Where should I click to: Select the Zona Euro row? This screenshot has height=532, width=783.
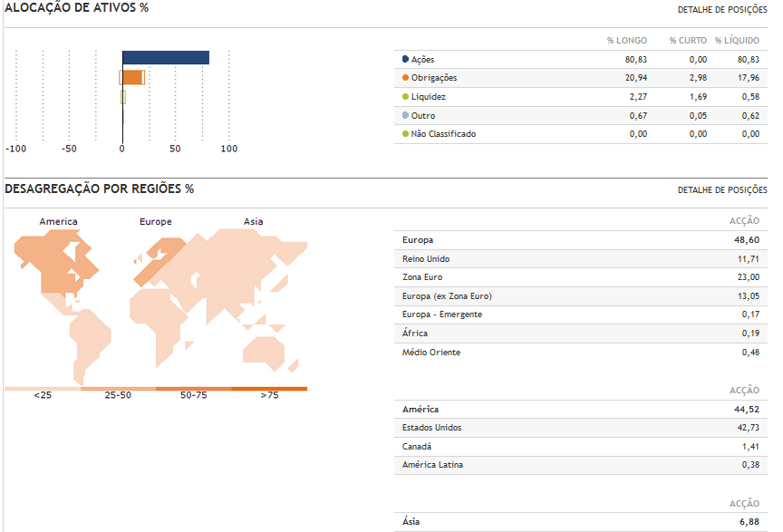point(580,277)
